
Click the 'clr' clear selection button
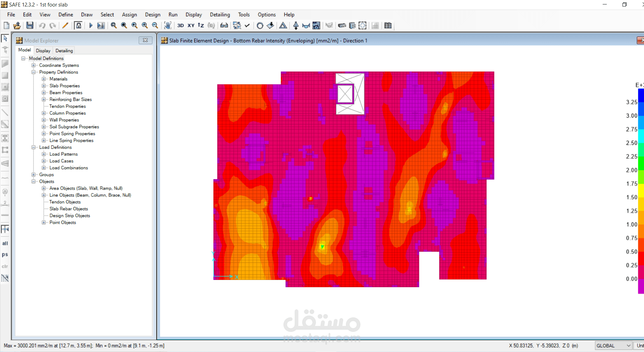[5, 266]
